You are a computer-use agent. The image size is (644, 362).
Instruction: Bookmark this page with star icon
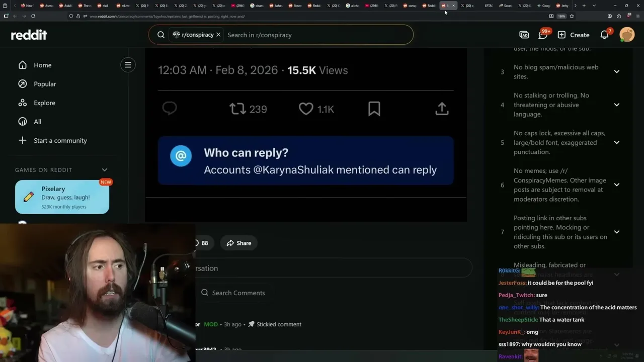572,16
